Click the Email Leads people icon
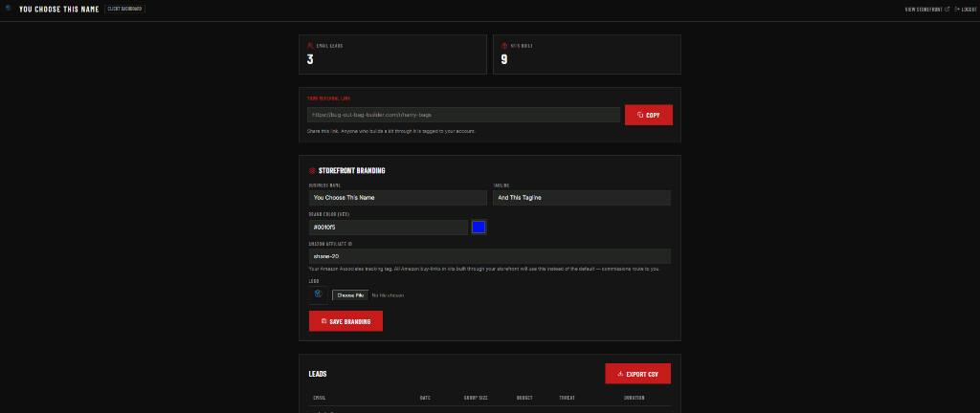 tap(310, 46)
